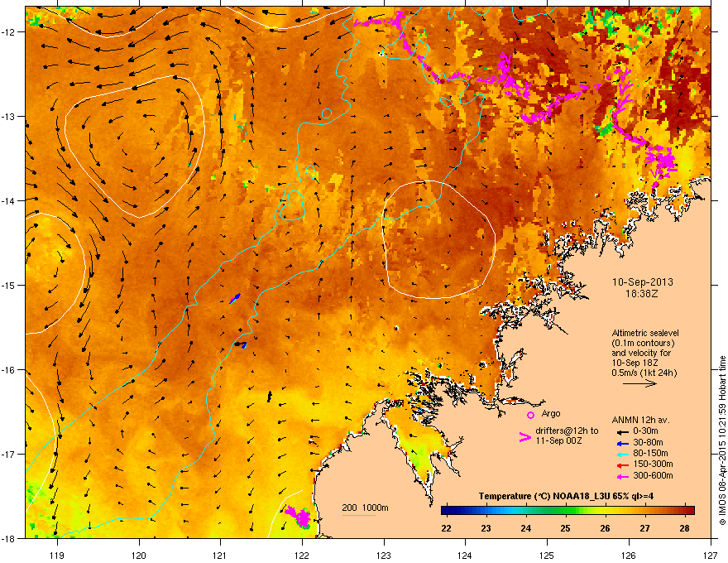Click the colorbar tick label 27

pos(644,528)
